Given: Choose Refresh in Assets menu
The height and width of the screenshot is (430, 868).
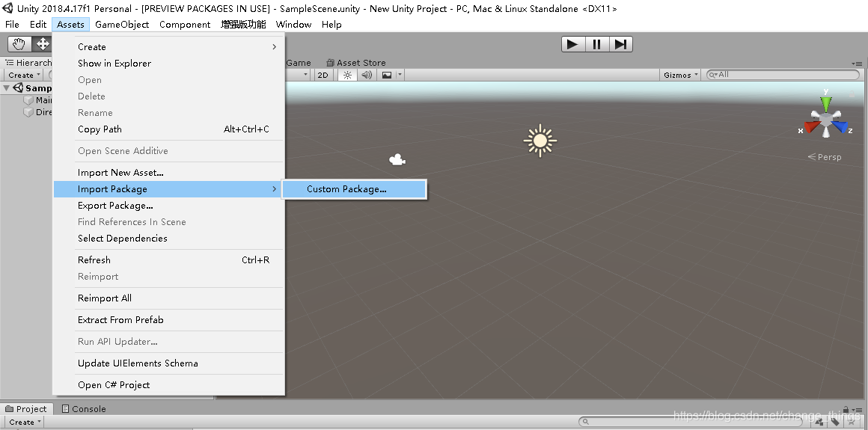Looking at the screenshot, I should (x=169, y=260).
